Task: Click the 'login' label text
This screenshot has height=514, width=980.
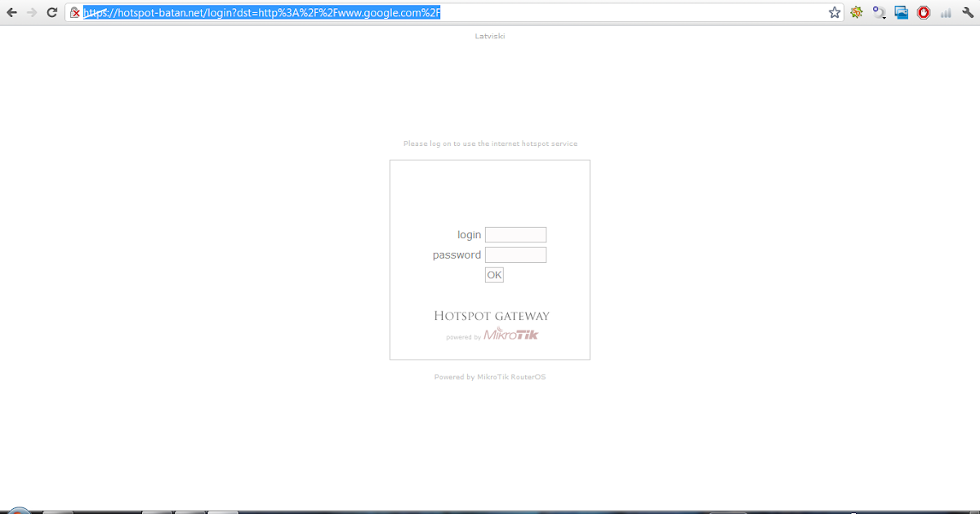Action: point(470,235)
